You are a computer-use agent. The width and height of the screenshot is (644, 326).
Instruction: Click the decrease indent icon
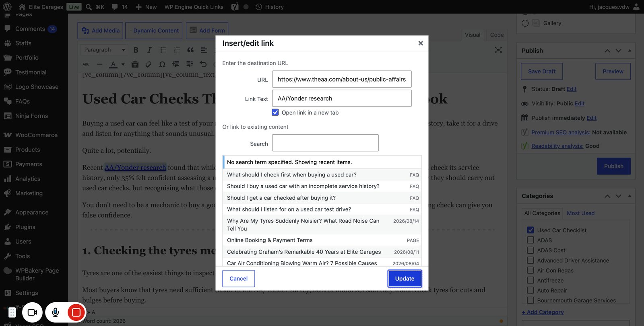176,64
